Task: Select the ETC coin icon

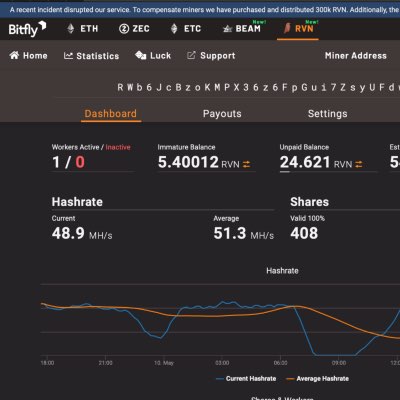Action: [x=174, y=29]
